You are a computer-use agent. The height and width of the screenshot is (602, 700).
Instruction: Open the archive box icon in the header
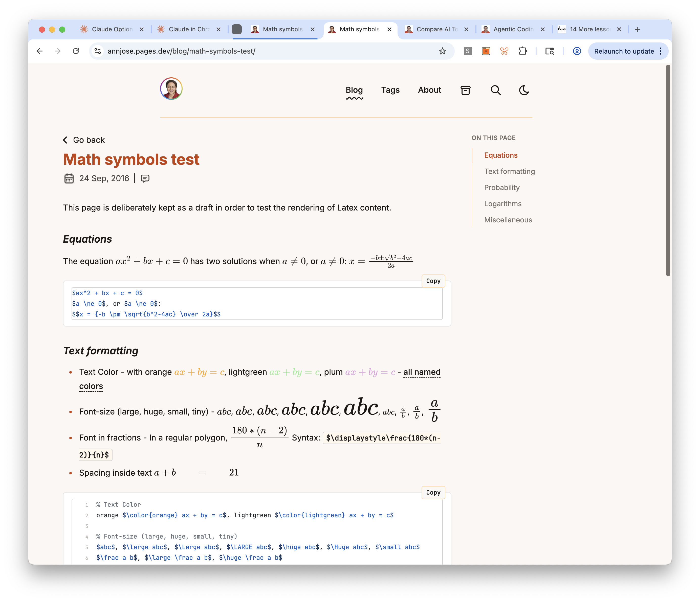[x=466, y=90]
